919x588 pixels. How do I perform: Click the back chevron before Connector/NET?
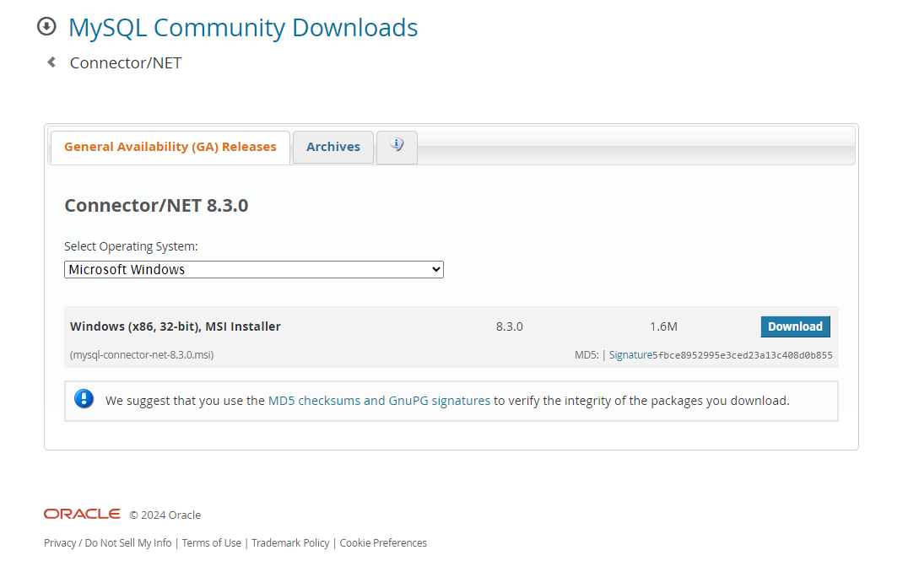coord(51,62)
